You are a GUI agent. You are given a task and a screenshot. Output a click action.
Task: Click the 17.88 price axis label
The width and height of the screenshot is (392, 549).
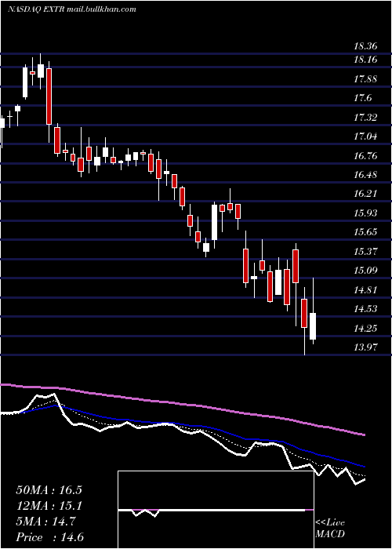click(x=365, y=79)
